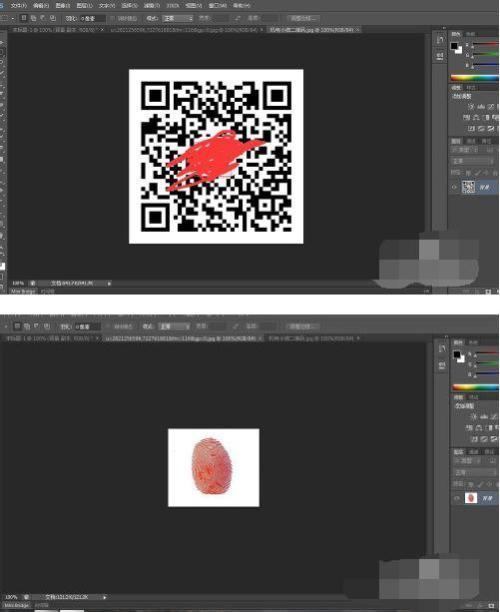Open Mini Bridge panel in top window
The height and width of the screenshot is (612, 500).
coord(23,291)
